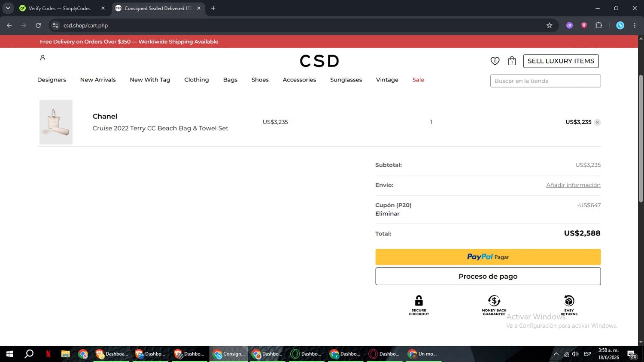Open the Bags menu

tap(230, 80)
